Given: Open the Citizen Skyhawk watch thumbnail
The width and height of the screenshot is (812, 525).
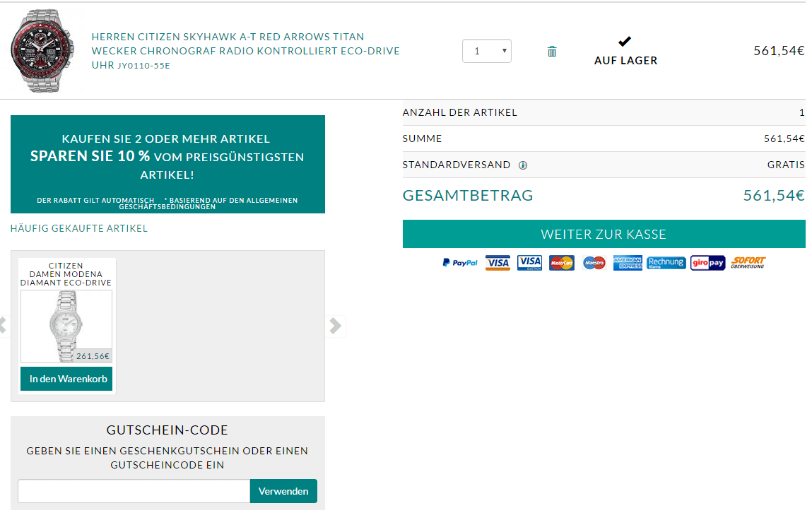Looking at the screenshot, I should [x=43, y=51].
